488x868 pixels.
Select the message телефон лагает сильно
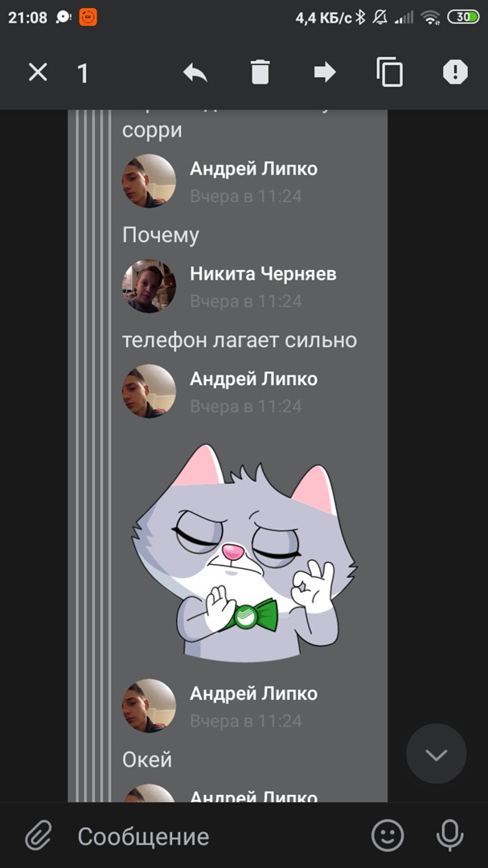point(240,340)
